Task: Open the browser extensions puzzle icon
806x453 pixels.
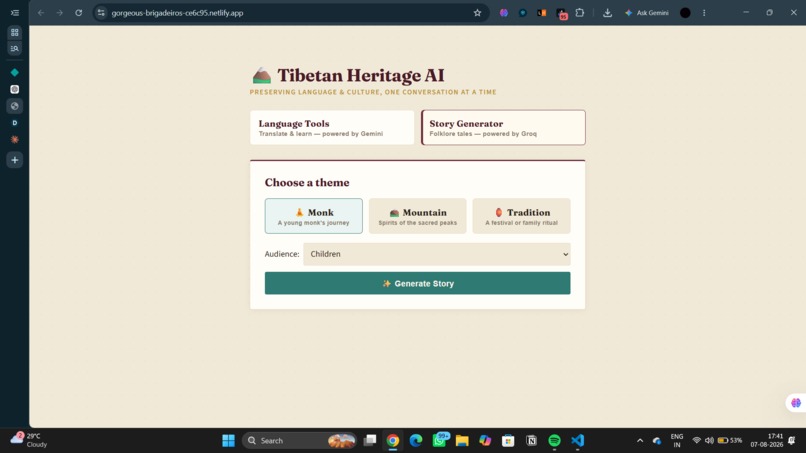Action: pos(580,13)
